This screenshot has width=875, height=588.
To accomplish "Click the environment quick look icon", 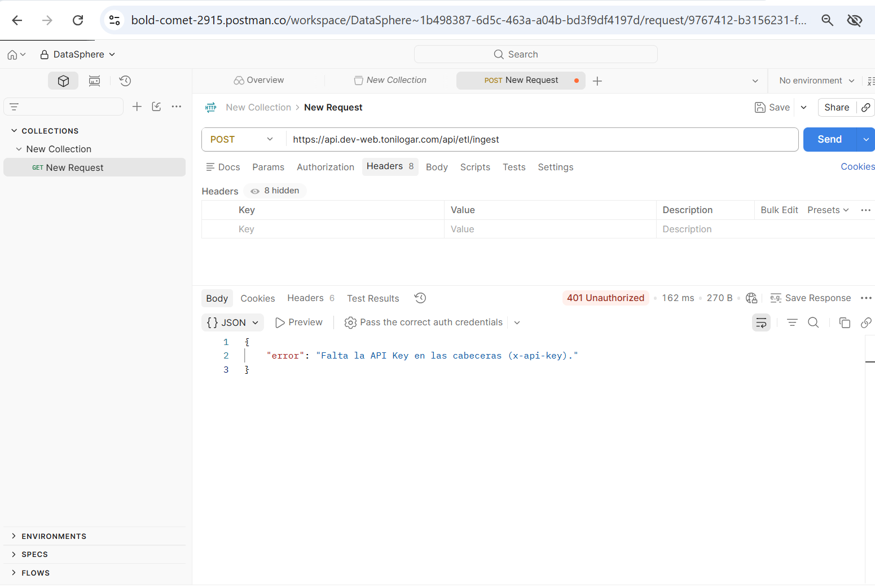I will (870, 81).
